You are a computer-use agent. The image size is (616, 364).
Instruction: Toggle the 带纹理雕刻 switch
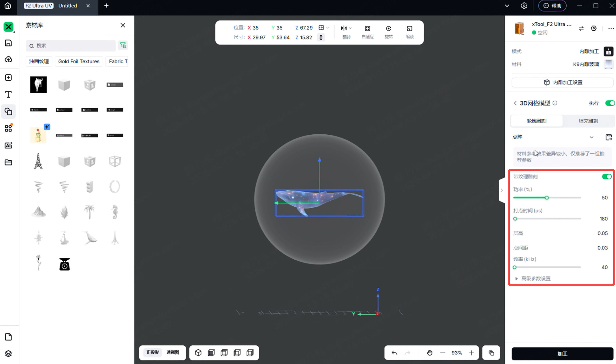(x=607, y=177)
